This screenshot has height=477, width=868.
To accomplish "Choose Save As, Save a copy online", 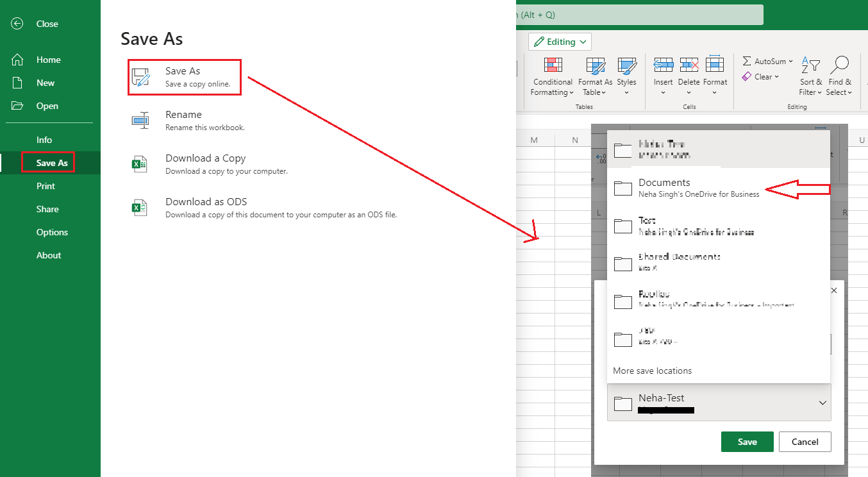I will pos(185,77).
